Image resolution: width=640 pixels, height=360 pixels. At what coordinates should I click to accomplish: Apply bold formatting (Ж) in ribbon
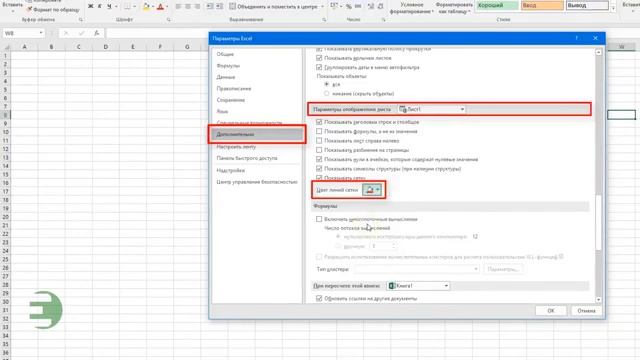tap(90, 7)
